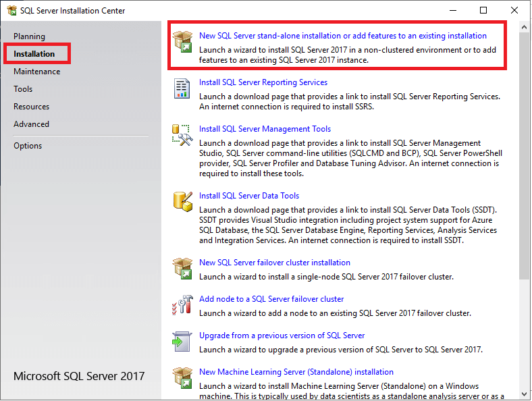This screenshot has height=401, width=532.
Task: Click the SQL Server Data Tools cylinder icon
Action: (183, 202)
